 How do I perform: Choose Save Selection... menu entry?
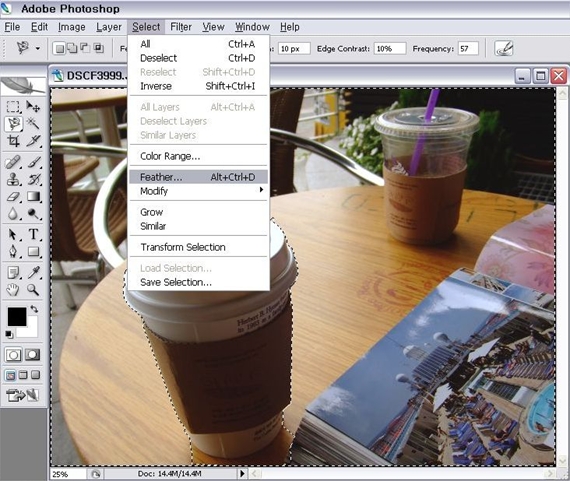click(198, 282)
